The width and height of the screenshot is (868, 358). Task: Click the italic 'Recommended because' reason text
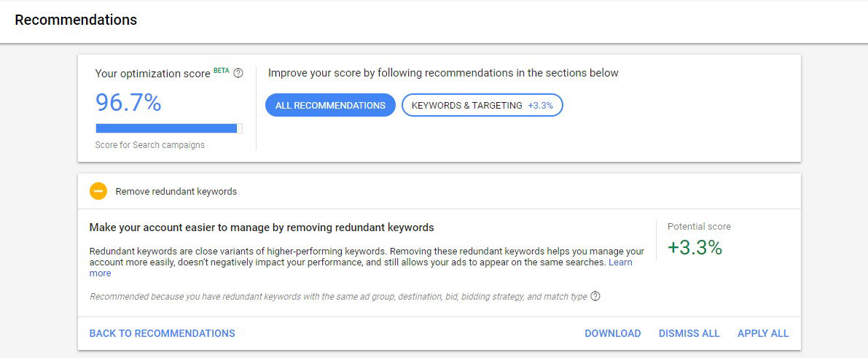[x=338, y=297]
